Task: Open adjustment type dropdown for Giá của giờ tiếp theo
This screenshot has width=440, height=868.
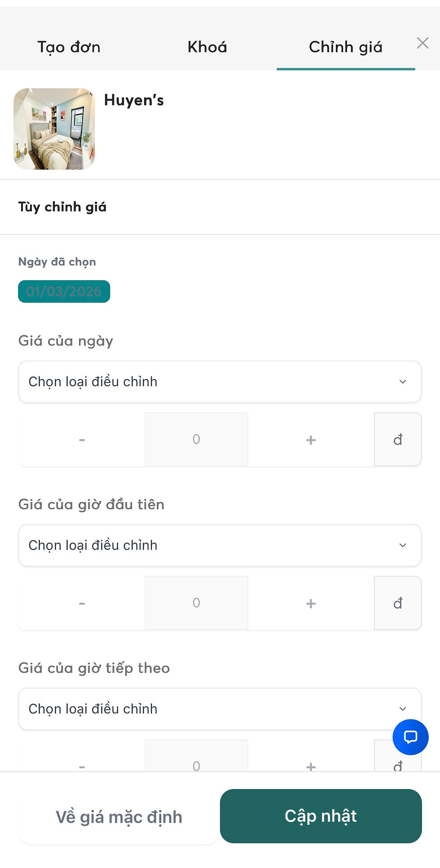Action: 220,709
